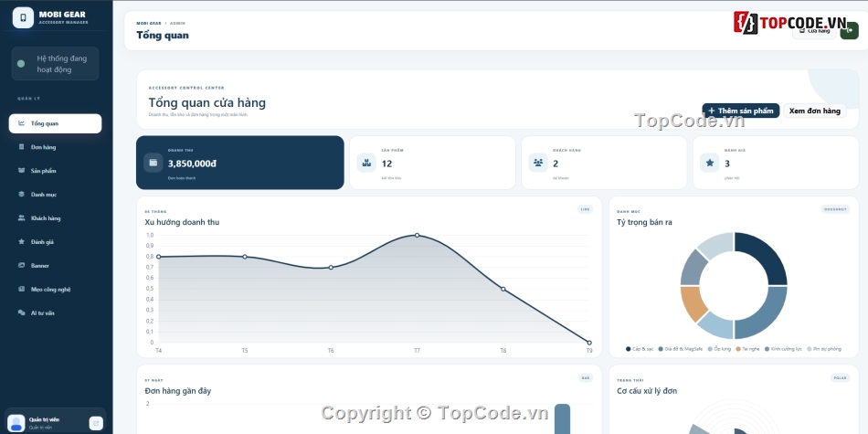Click the Hệ thống đang hoạt động status box
The height and width of the screenshot is (434, 868).
[x=56, y=64]
